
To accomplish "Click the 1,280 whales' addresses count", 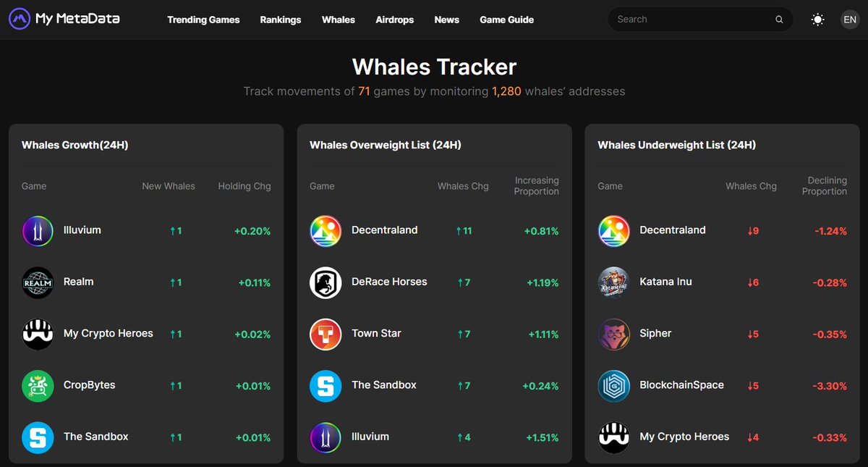I will [x=506, y=91].
